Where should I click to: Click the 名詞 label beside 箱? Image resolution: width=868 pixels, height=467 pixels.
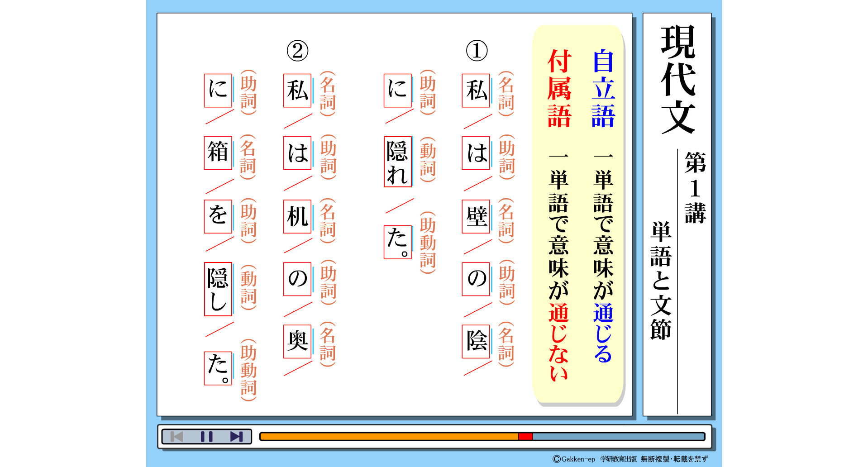click(x=248, y=157)
